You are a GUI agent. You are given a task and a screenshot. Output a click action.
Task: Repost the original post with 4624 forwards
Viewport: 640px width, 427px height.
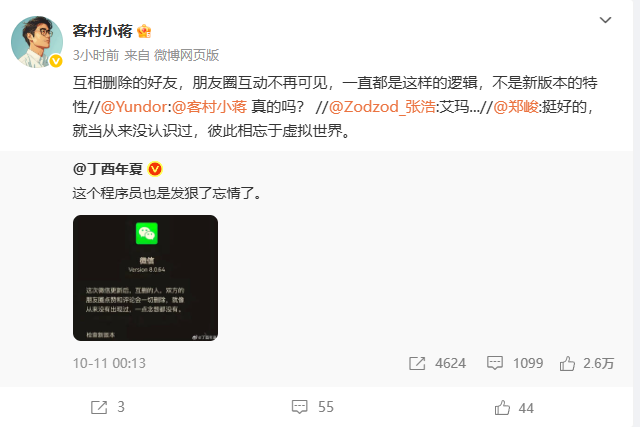click(x=437, y=363)
